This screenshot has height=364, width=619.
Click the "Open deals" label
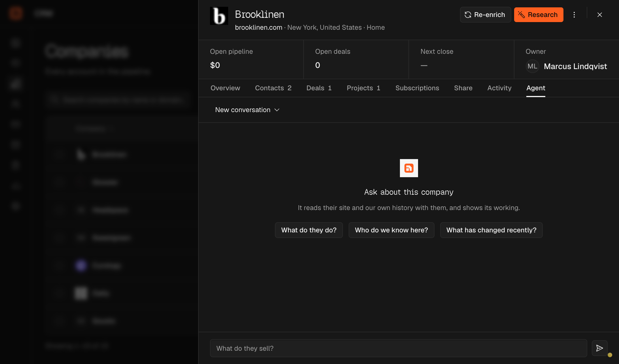point(333,52)
